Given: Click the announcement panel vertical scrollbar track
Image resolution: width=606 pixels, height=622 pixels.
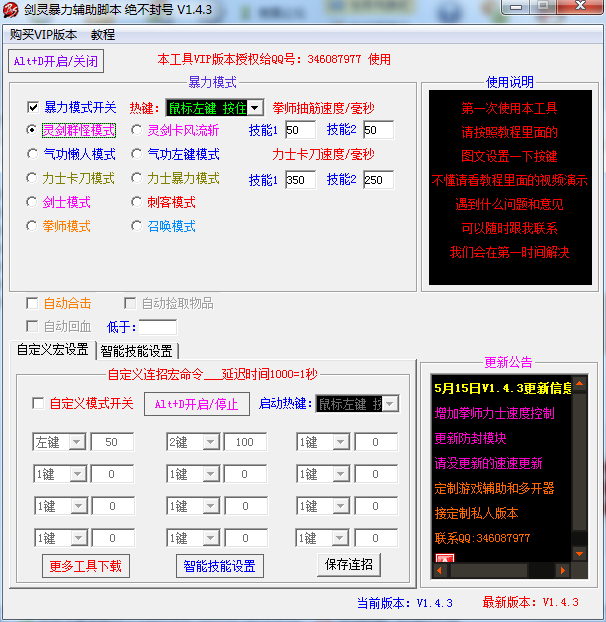Looking at the screenshot, I should click(578, 470).
